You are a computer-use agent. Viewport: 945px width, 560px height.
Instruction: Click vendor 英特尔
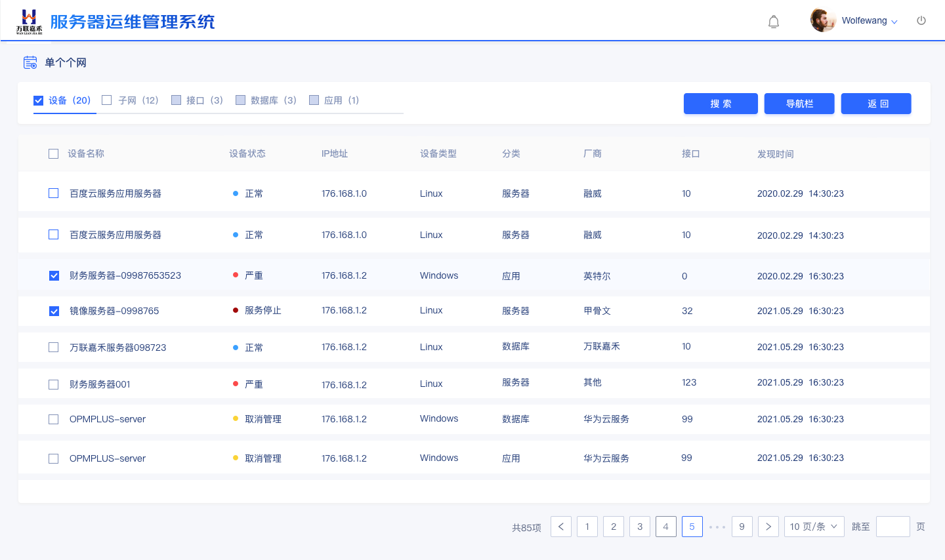tap(597, 276)
